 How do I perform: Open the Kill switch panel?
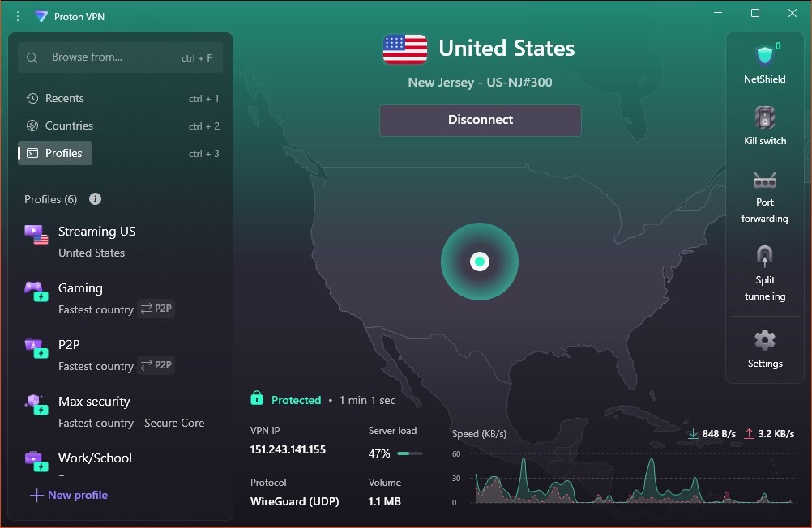click(764, 126)
